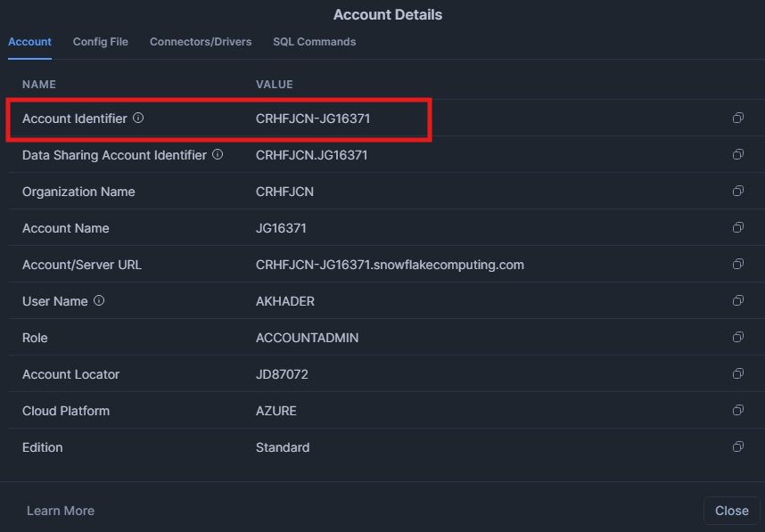Copy the Cloud Platform value
765x532 pixels.
click(x=737, y=411)
